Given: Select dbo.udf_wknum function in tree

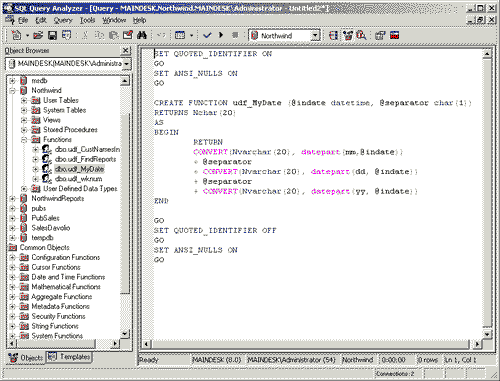Looking at the screenshot, I should click(x=79, y=179).
